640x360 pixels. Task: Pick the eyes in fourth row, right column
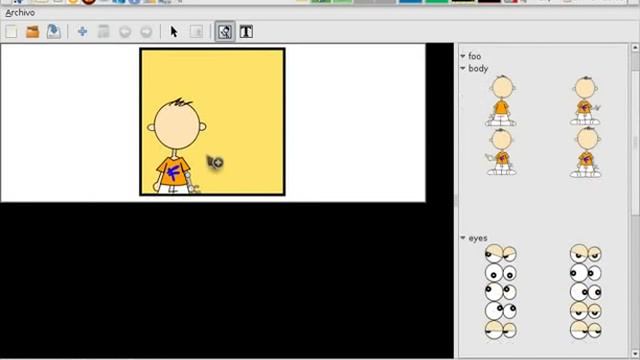click(x=585, y=311)
